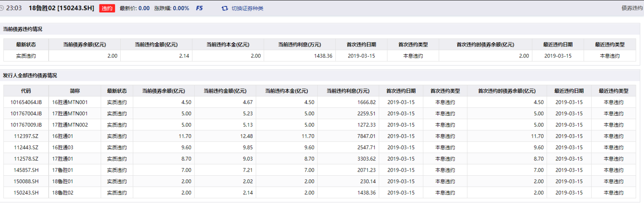
Task: Click default amount 5.23
Action: click(x=248, y=113)
